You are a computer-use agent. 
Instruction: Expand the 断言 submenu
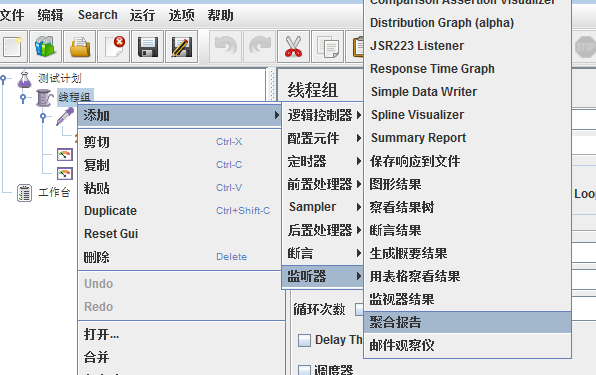[323, 253]
